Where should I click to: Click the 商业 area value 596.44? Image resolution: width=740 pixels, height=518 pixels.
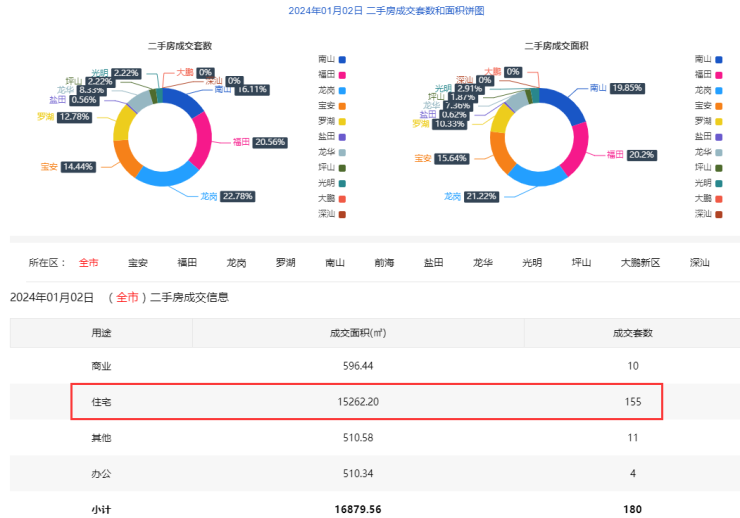click(x=358, y=366)
